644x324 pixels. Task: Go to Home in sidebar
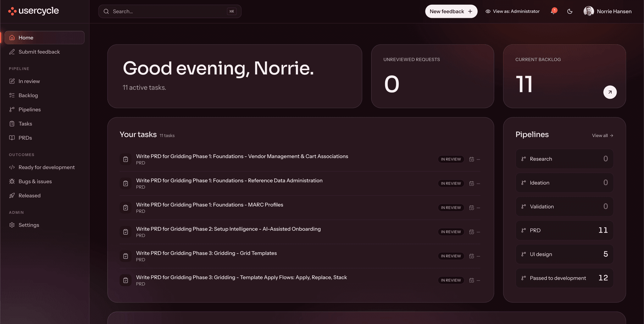point(44,38)
